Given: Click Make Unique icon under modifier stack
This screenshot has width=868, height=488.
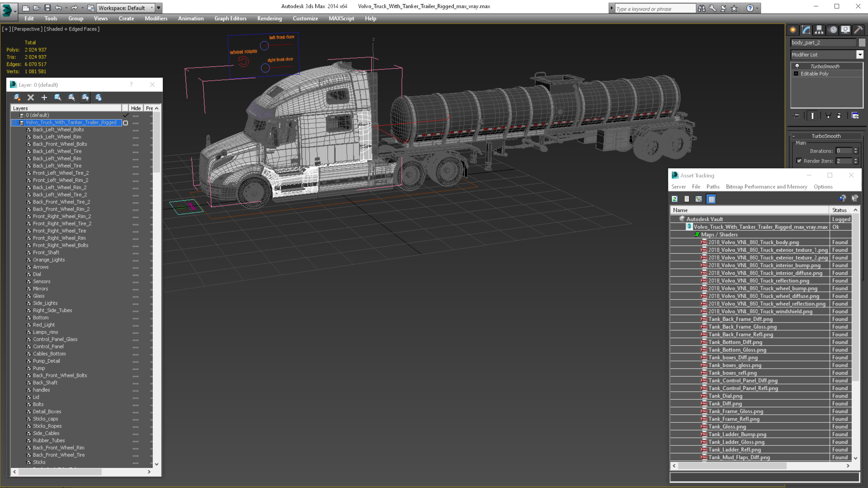Looking at the screenshot, I should coord(828,115).
